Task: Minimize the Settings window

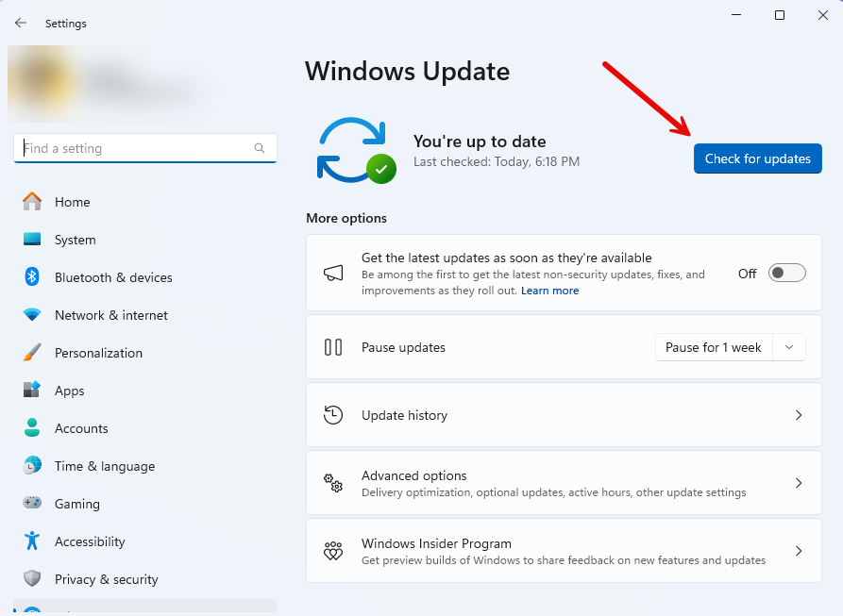Action: pyautogui.click(x=736, y=15)
